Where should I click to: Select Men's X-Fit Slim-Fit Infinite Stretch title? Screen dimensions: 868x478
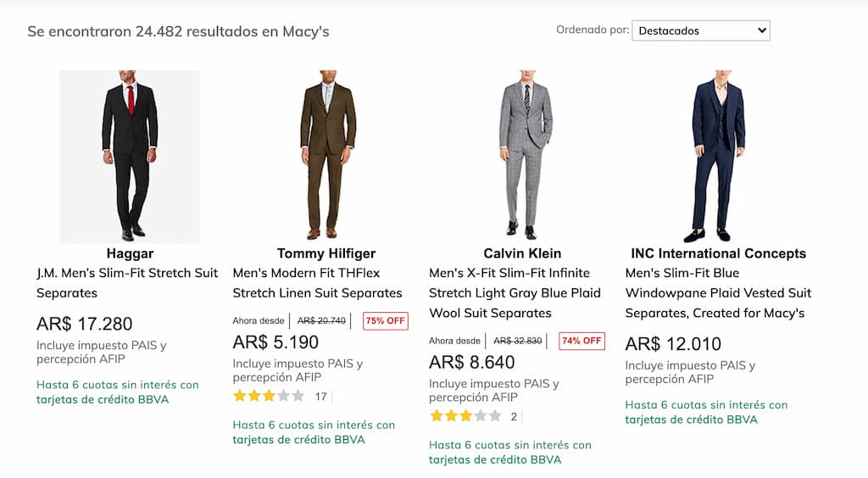coord(515,293)
